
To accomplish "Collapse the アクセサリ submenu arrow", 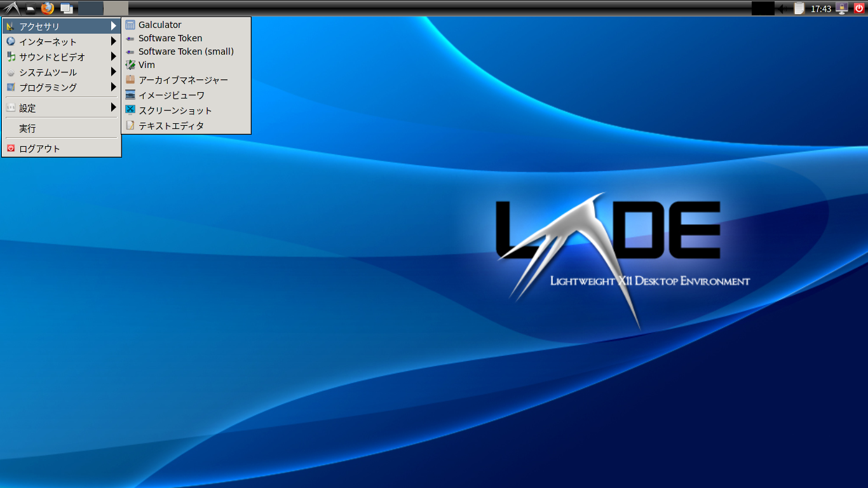I will point(114,26).
